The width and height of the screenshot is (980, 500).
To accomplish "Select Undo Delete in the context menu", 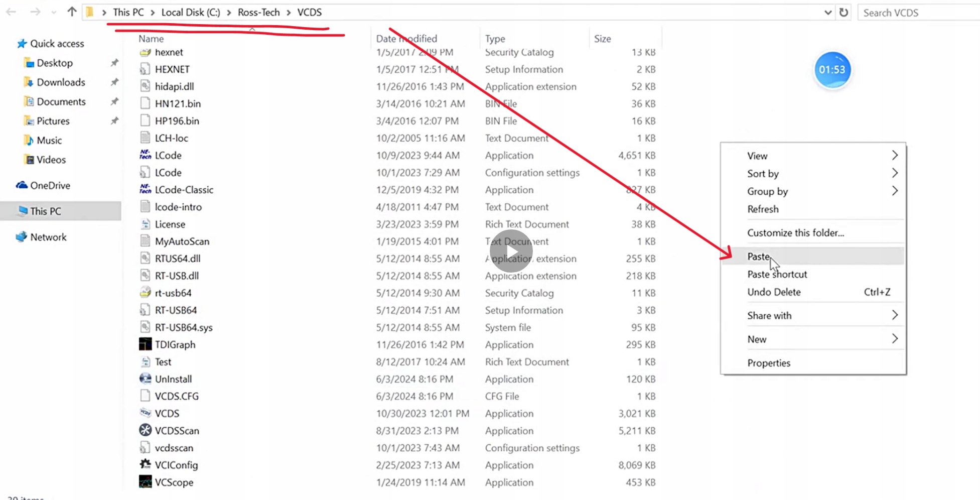I will [813, 292].
